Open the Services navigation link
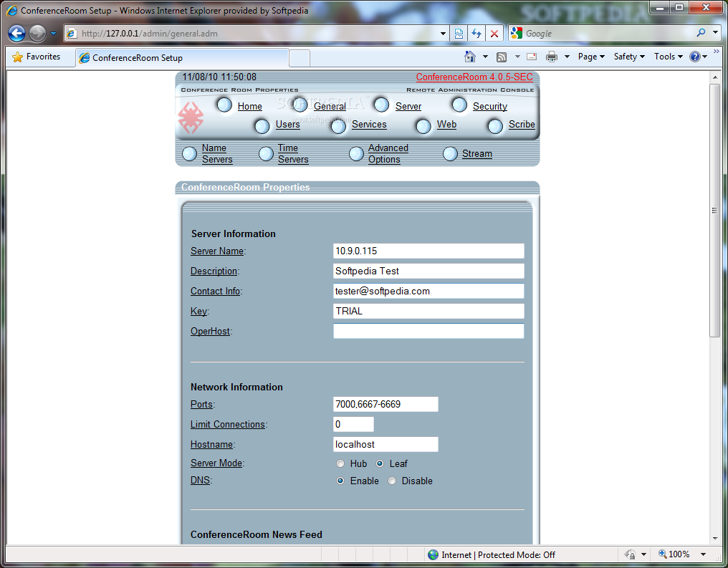 coord(369,125)
